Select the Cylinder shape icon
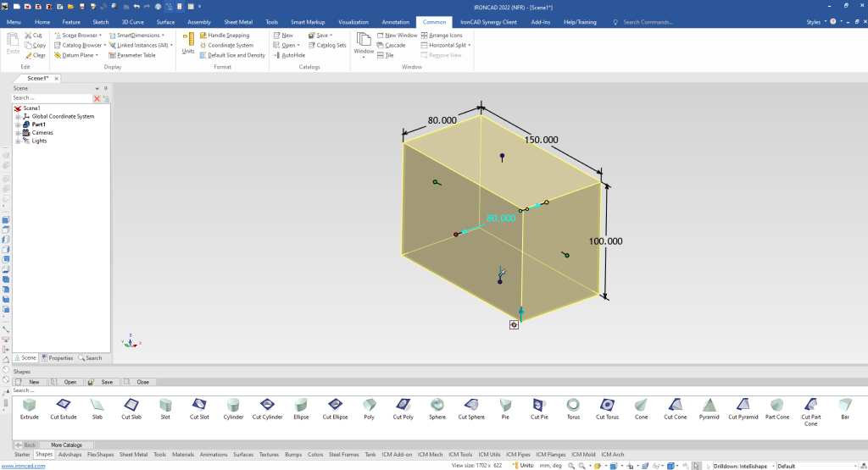 (233, 405)
